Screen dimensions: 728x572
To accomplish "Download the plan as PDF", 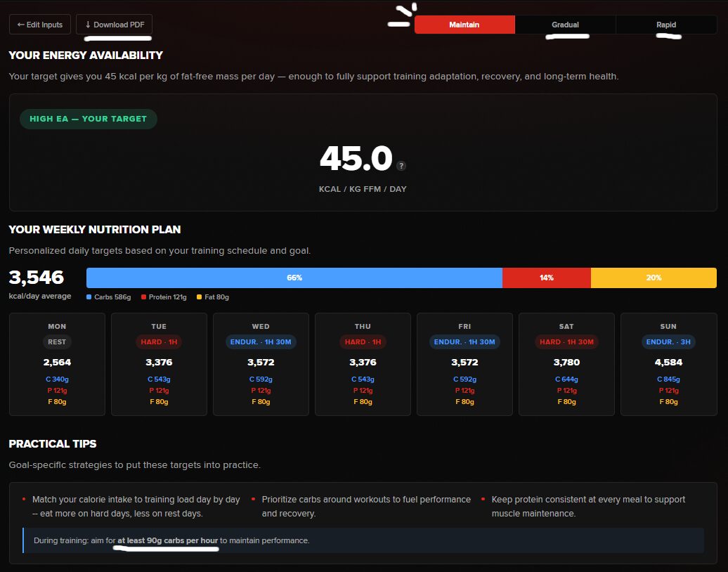I will coord(114,25).
